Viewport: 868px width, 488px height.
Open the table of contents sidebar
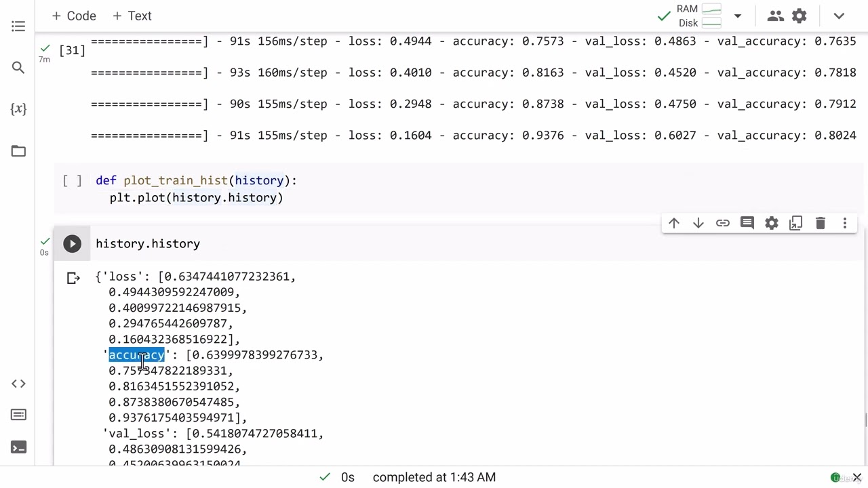click(x=18, y=26)
